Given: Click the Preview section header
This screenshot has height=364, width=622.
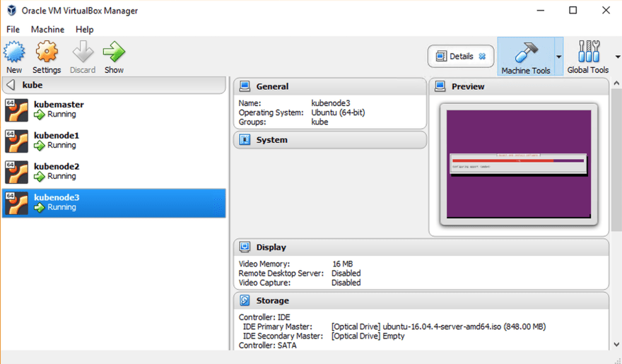Looking at the screenshot, I should [519, 86].
